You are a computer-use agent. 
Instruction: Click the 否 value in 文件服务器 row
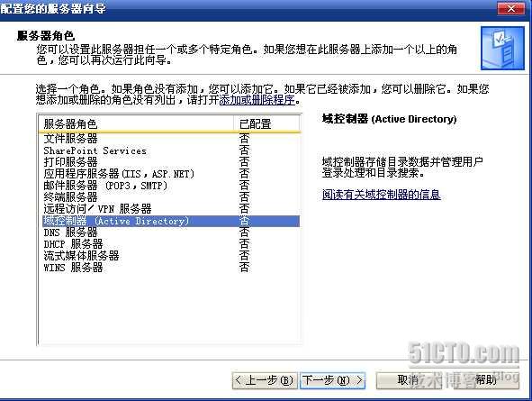tap(244, 139)
